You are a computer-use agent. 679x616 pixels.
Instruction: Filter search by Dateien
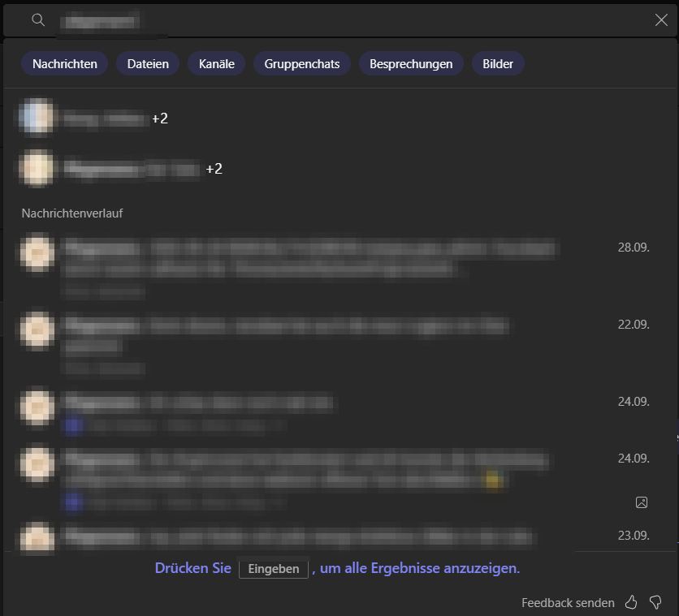click(148, 63)
